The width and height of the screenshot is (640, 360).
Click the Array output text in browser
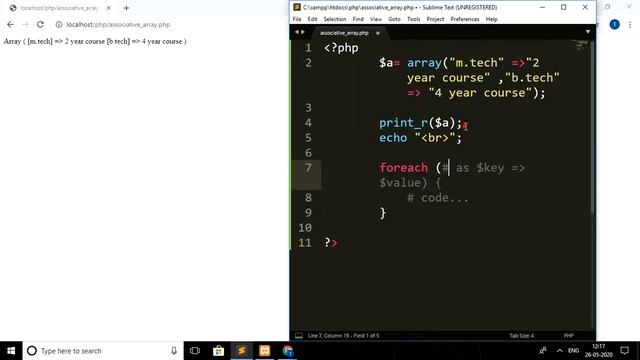(95, 41)
